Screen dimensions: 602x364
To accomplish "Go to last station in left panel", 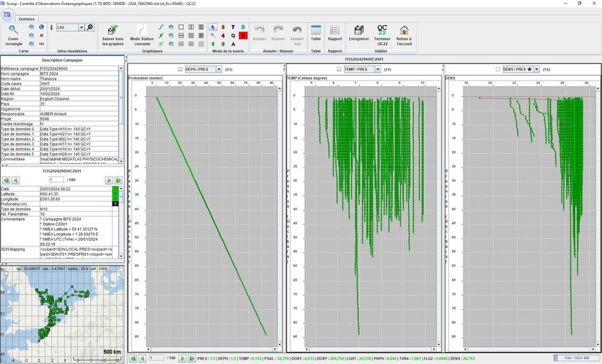I will click(x=118, y=180).
